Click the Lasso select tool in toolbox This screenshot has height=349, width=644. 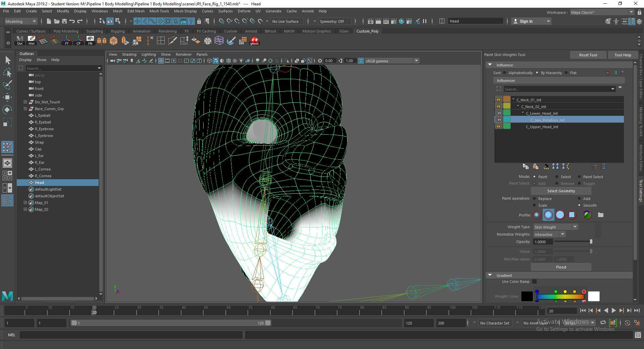pos(7,72)
